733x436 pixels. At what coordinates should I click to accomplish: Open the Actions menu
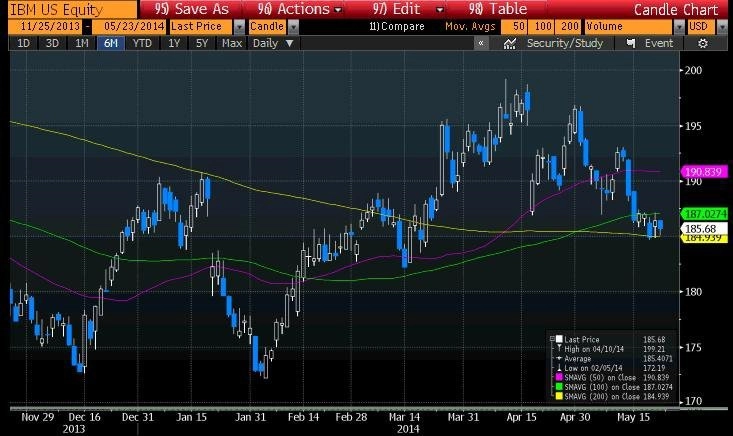tap(299, 9)
